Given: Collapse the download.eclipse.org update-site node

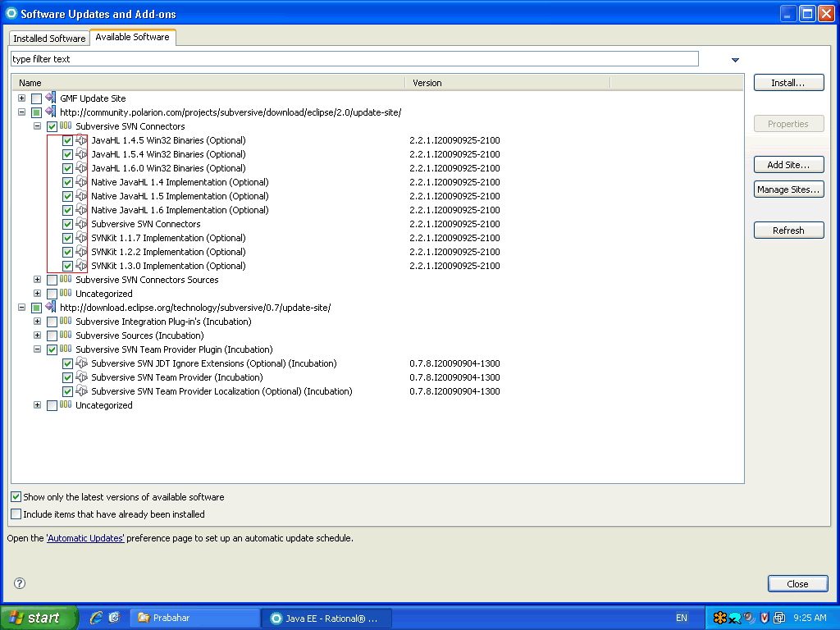Looking at the screenshot, I should tap(21, 307).
